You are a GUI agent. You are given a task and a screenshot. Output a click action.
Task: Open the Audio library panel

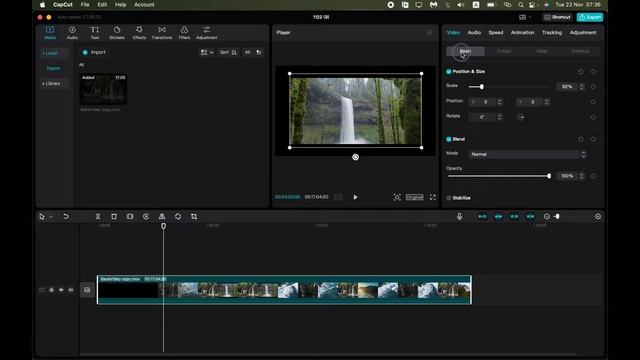coord(72,33)
